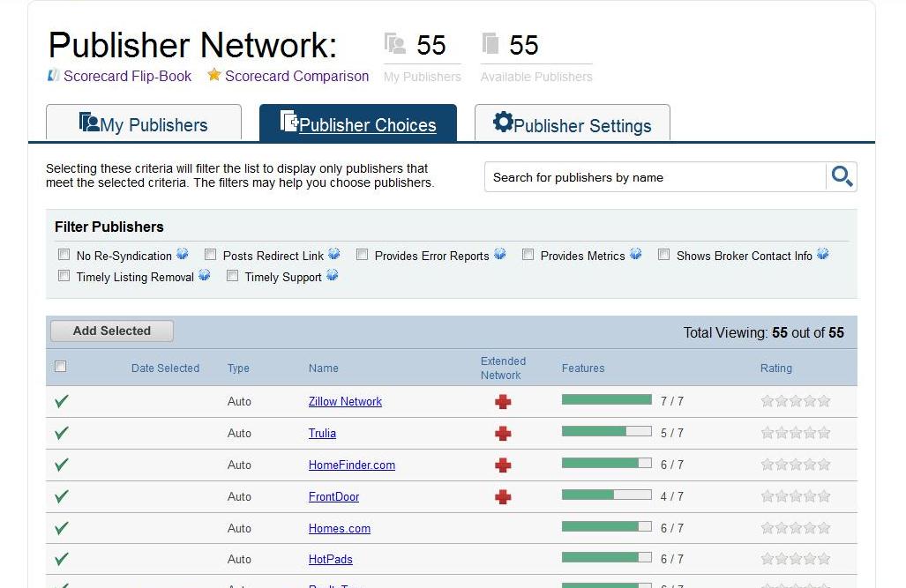Viewport: 906px width, 588px height.
Task: Click the help icon beside Provides Error Reports
Action: coord(500,254)
